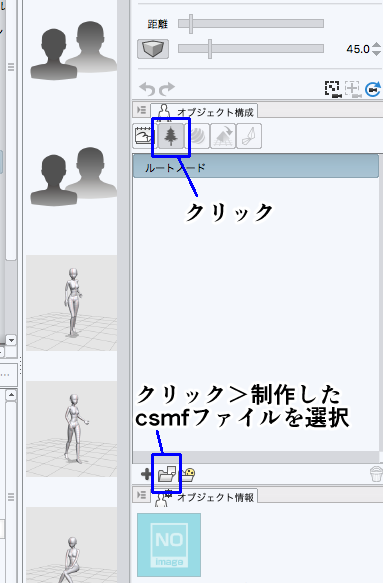Choose the pen-nib icon in object toolbar
The height and width of the screenshot is (583, 383).
pos(249,136)
